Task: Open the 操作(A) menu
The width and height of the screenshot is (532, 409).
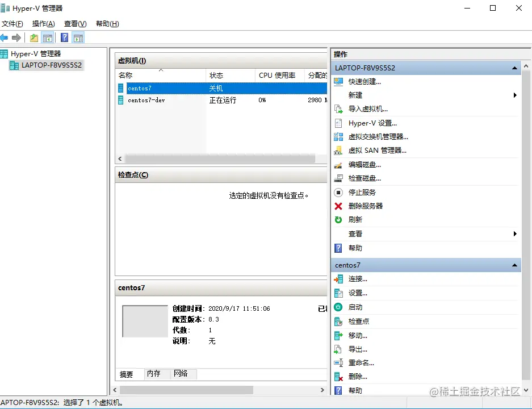Action: [43, 23]
